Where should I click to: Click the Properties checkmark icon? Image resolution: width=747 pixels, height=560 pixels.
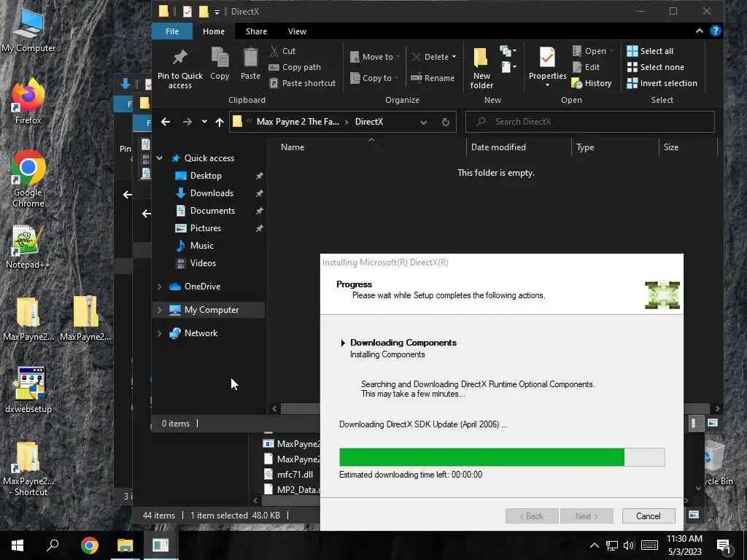[547, 58]
